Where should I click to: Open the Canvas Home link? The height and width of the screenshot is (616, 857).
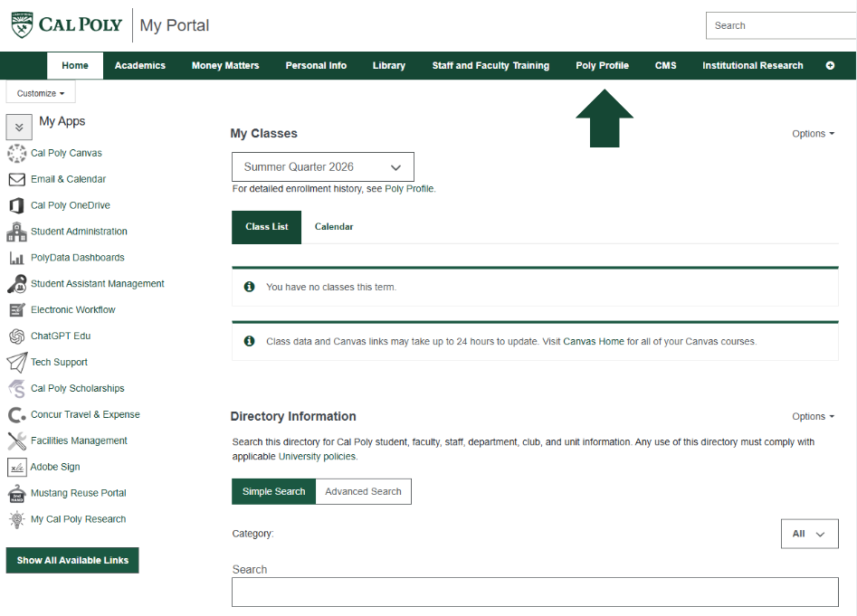tap(594, 341)
